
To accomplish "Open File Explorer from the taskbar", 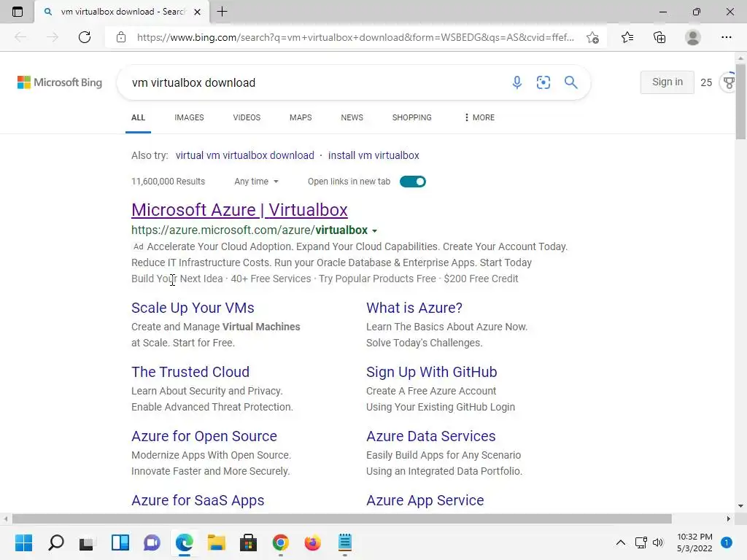I will (x=216, y=542).
